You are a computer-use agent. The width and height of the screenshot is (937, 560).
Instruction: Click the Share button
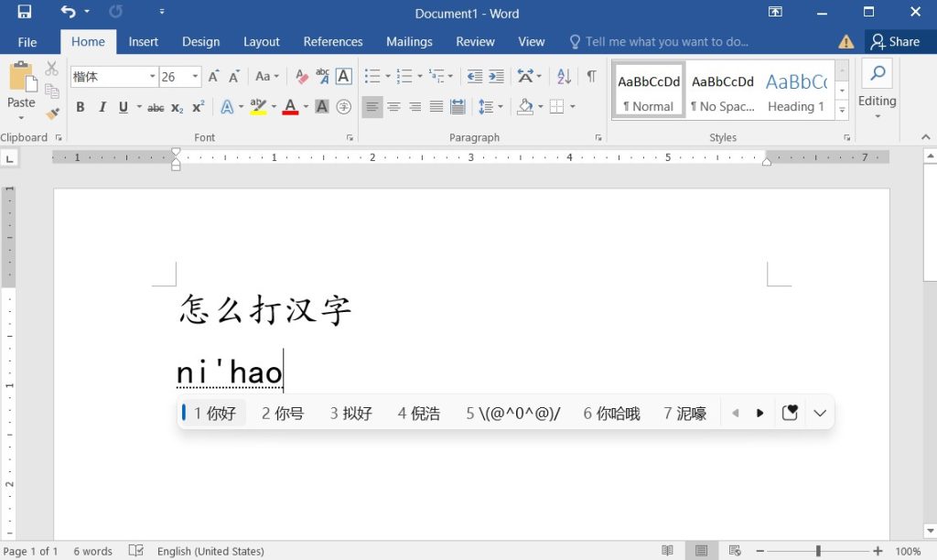[x=899, y=41]
